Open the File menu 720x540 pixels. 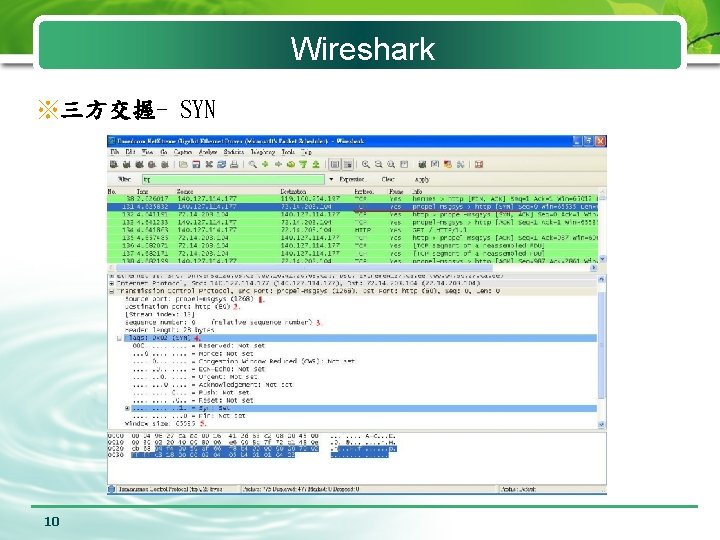tap(115, 152)
